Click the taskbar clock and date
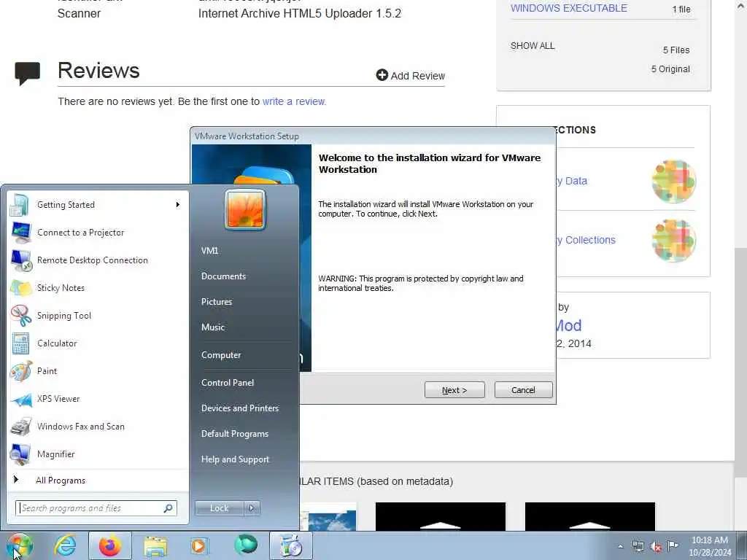747x560 pixels. coord(710,546)
